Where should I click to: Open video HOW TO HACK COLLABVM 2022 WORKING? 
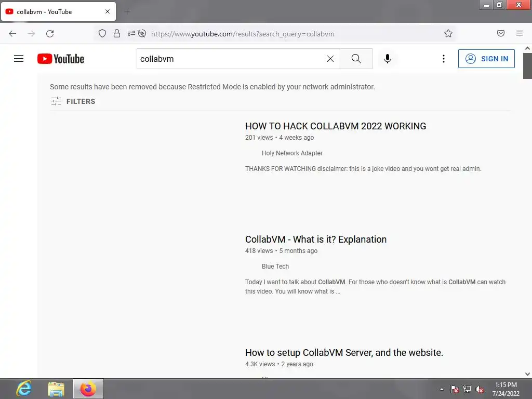[x=336, y=126]
